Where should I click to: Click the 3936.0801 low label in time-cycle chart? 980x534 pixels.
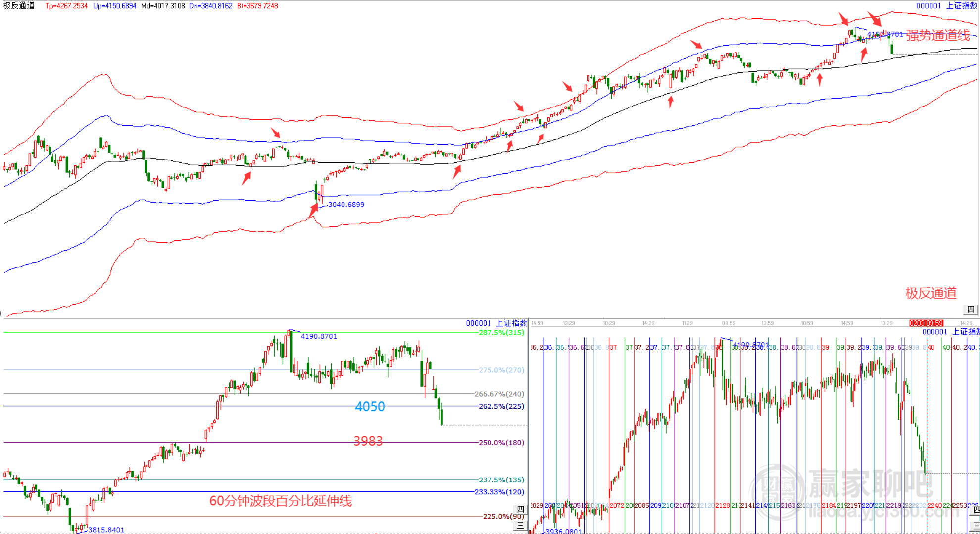[563, 531]
